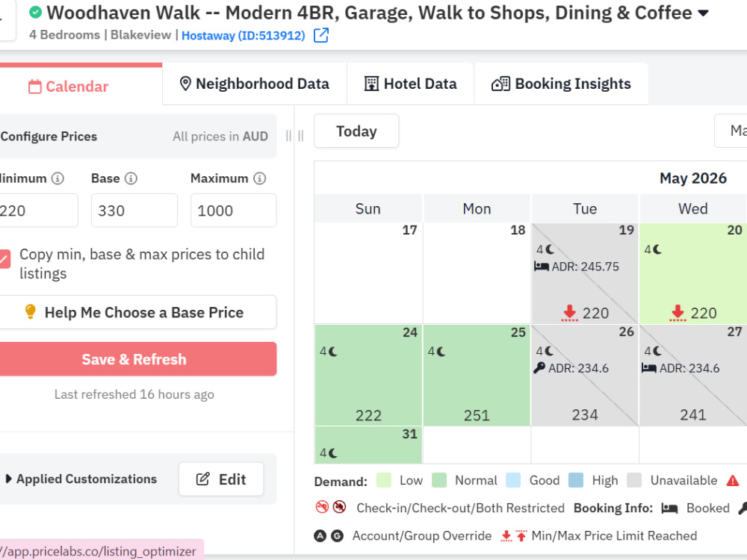The width and height of the screenshot is (747, 560).
Task: Select the May 19 calendar cell
Action: click(x=585, y=273)
